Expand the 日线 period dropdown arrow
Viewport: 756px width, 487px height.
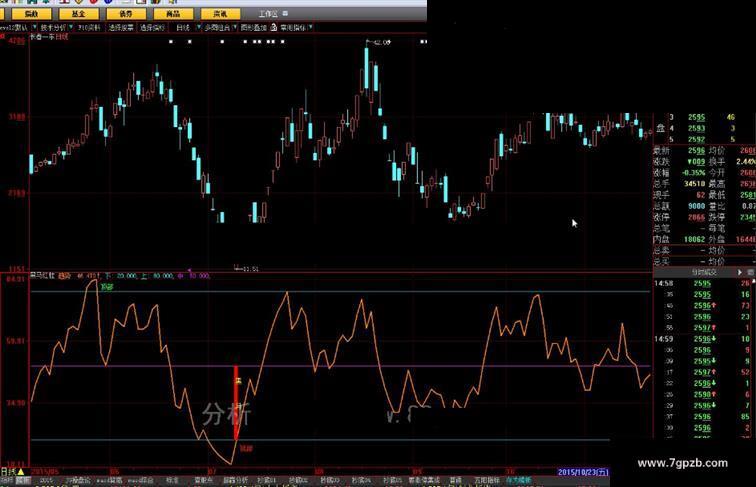(x=198, y=27)
